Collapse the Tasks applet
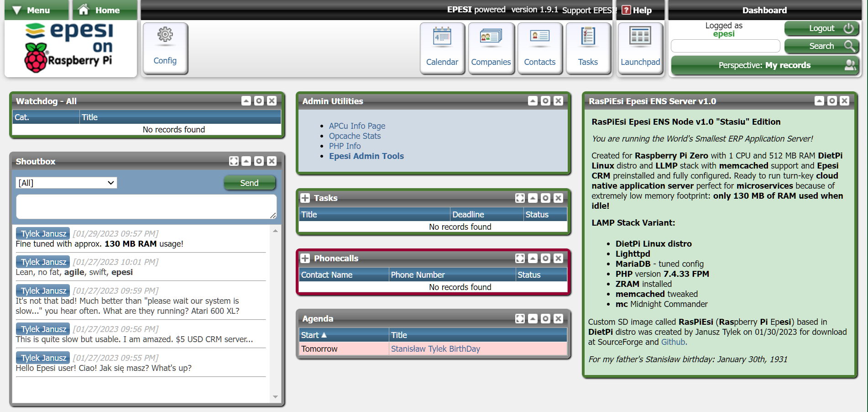The height and width of the screenshot is (412, 868). (533, 198)
